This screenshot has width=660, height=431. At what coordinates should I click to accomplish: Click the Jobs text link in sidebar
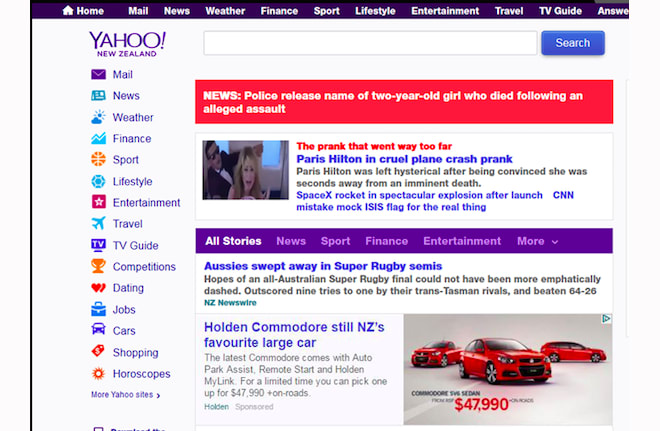pos(124,310)
